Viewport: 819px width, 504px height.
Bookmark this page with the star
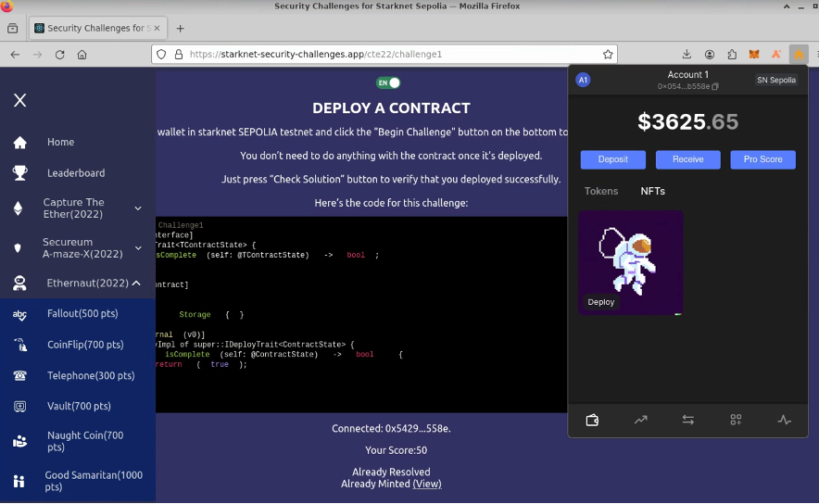point(608,55)
